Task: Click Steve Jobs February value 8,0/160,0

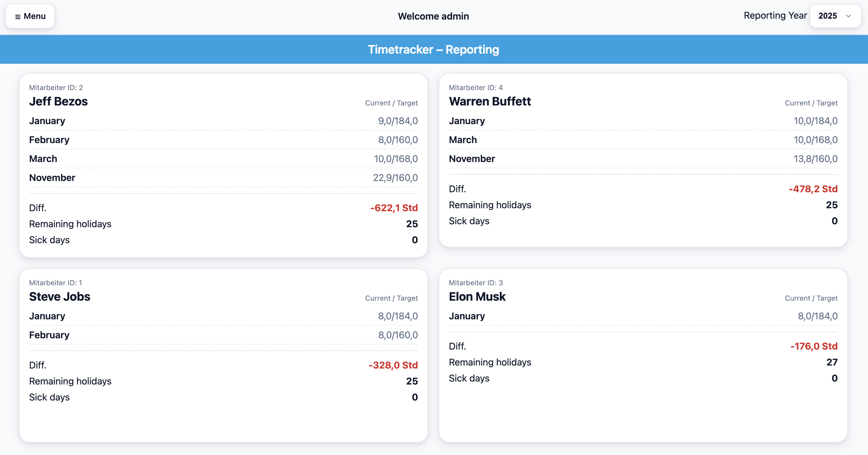Action: [398, 335]
